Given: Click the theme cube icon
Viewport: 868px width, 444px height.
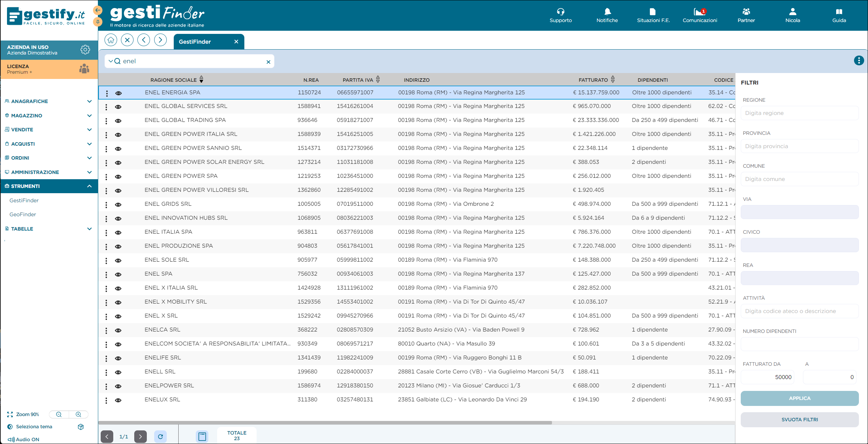Looking at the screenshot, I should point(81,427).
